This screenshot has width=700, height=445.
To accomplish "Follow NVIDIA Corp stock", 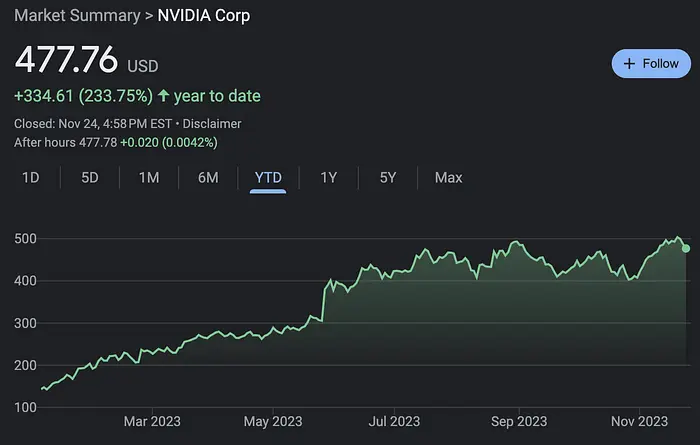I will tap(651, 64).
